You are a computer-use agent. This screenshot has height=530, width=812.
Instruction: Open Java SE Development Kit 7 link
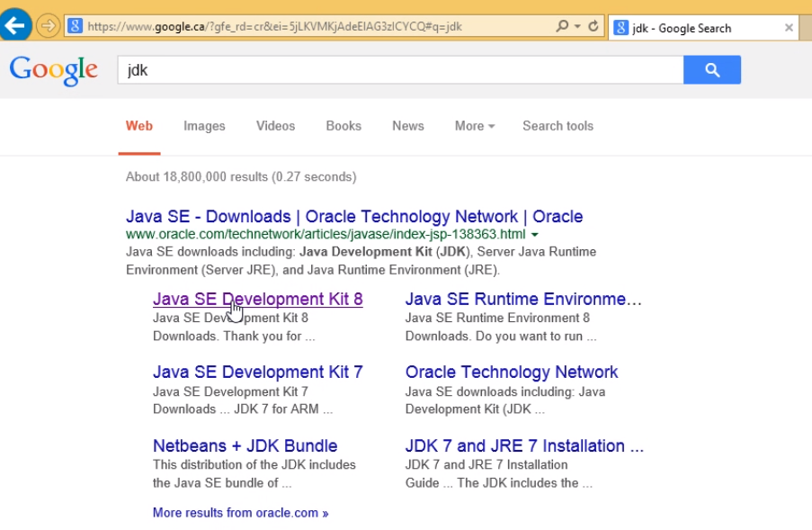click(x=257, y=372)
